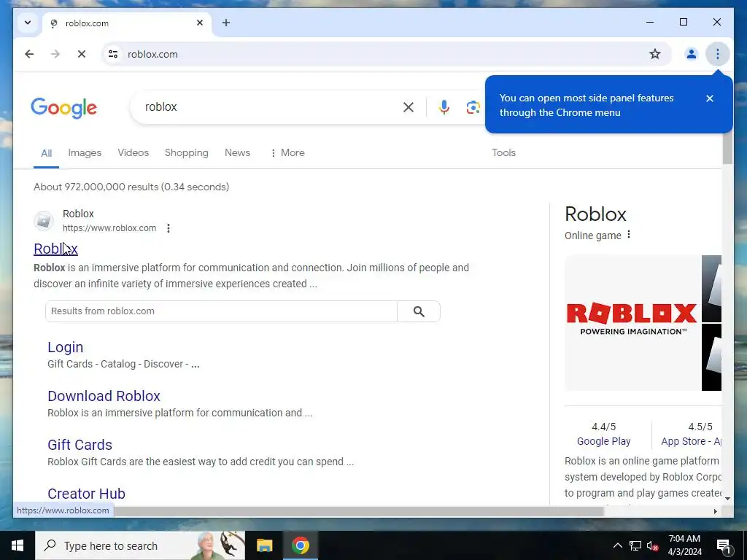
Task: Switch to News results tab
Action: (x=237, y=153)
